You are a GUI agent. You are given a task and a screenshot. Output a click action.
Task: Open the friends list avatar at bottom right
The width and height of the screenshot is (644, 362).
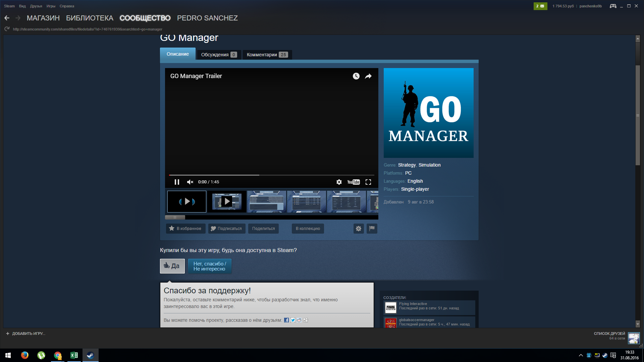point(634,338)
